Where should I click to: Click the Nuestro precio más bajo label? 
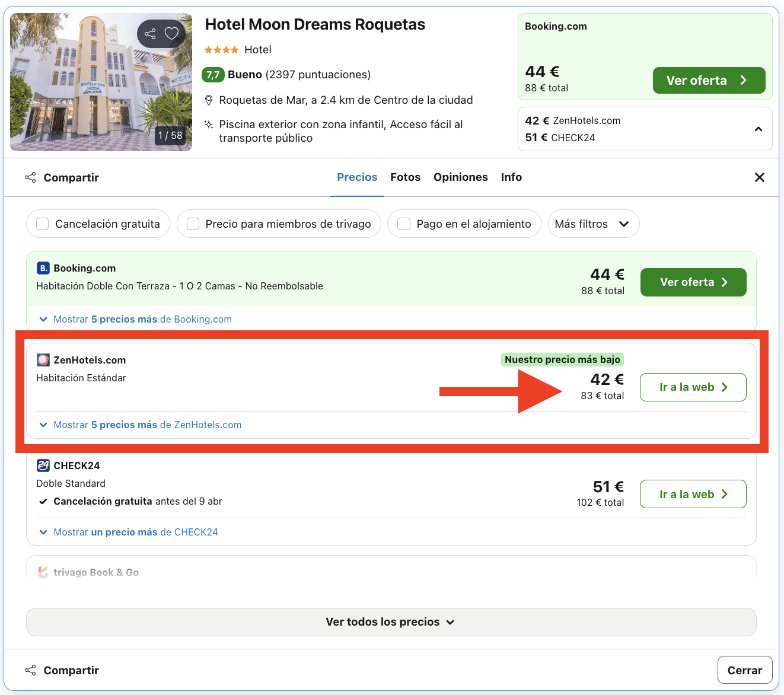pos(562,359)
